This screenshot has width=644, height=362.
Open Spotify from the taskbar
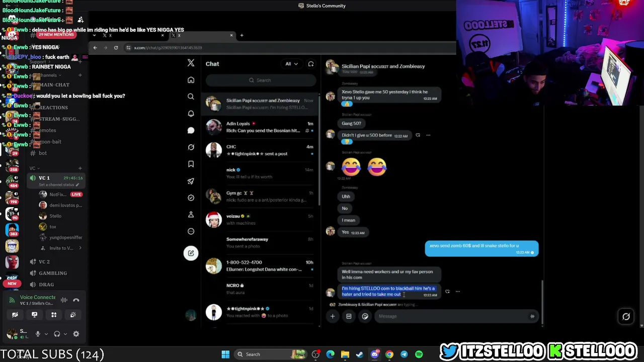click(x=419, y=354)
